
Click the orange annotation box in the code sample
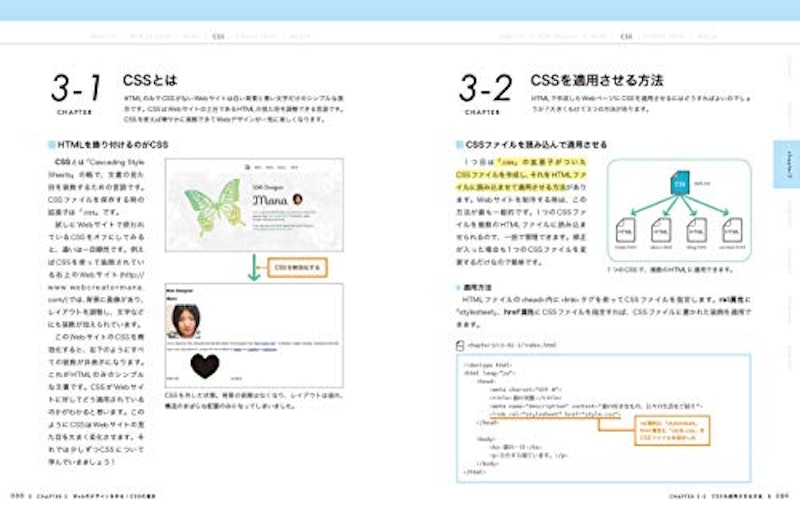(x=672, y=431)
